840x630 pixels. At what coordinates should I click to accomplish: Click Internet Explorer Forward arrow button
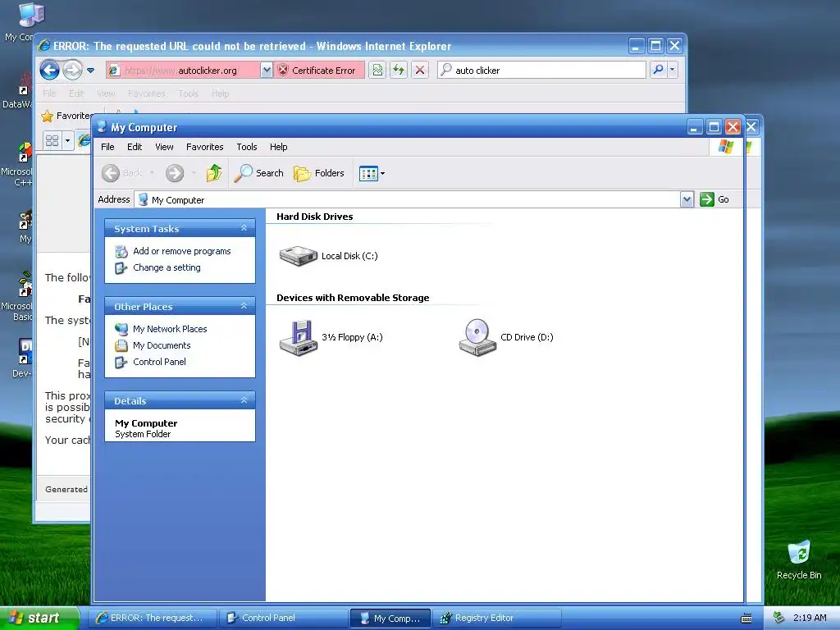click(73, 70)
